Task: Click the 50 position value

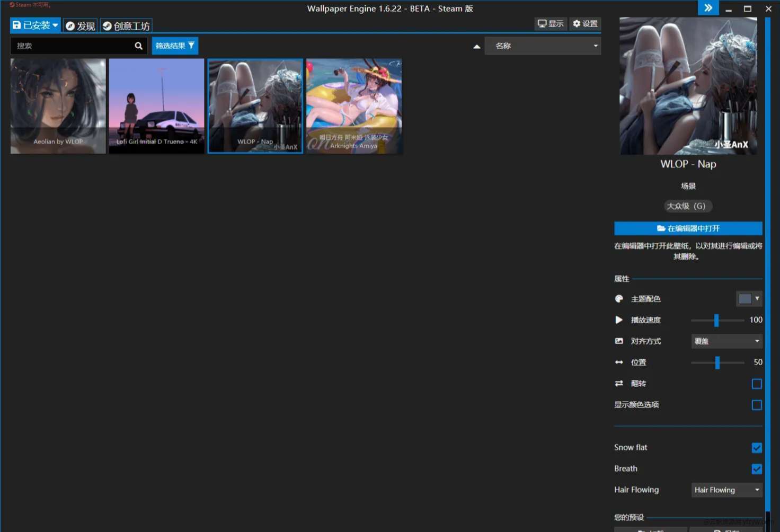Action: coord(758,362)
